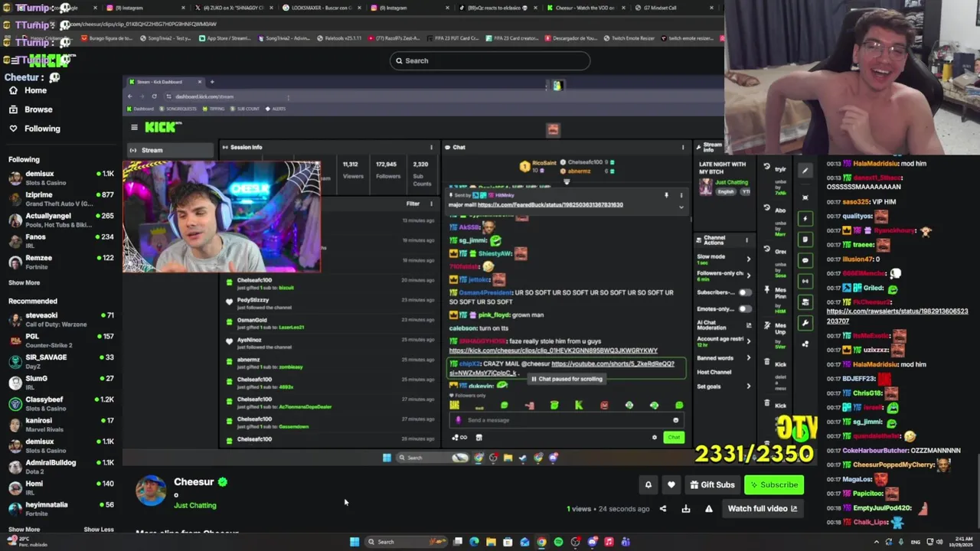Open File Explorer from the taskbar
Screen dimensions: 980x551
click(491, 542)
